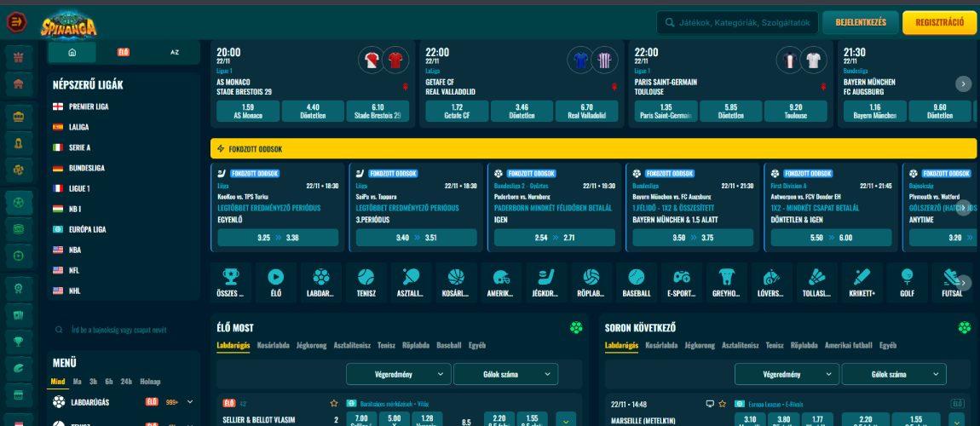Select the Krikett category icon
980x426 pixels.
click(862, 282)
